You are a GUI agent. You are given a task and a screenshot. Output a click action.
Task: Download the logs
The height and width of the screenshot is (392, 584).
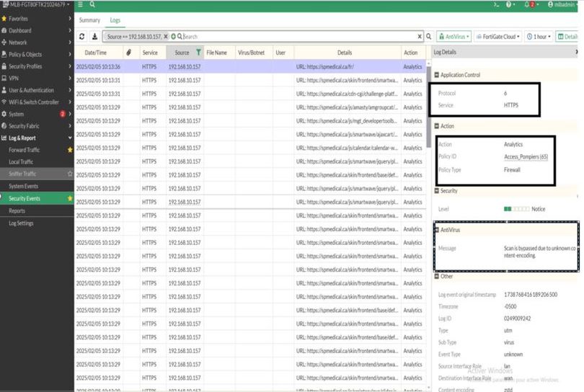(x=94, y=37)
